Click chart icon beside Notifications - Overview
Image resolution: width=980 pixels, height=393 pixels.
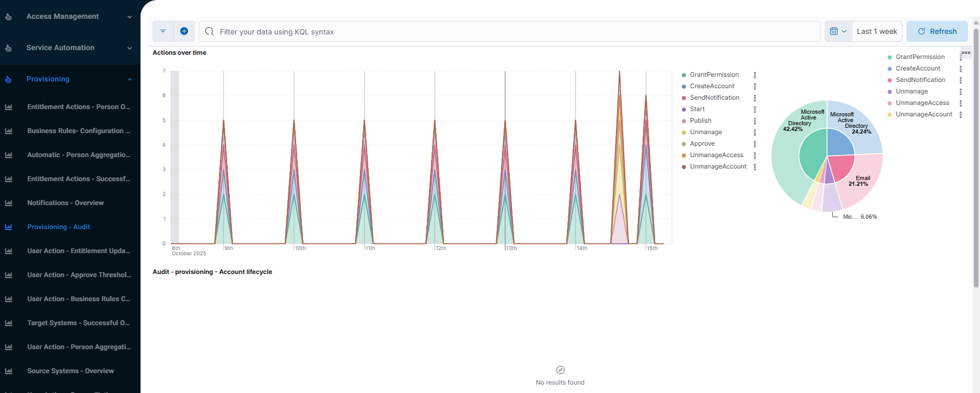(9, 203)
